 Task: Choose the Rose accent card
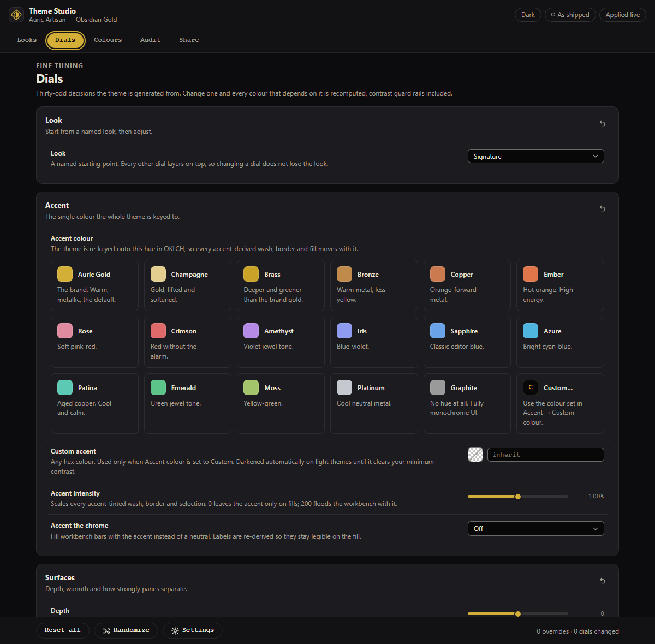[x=94, y=342]
